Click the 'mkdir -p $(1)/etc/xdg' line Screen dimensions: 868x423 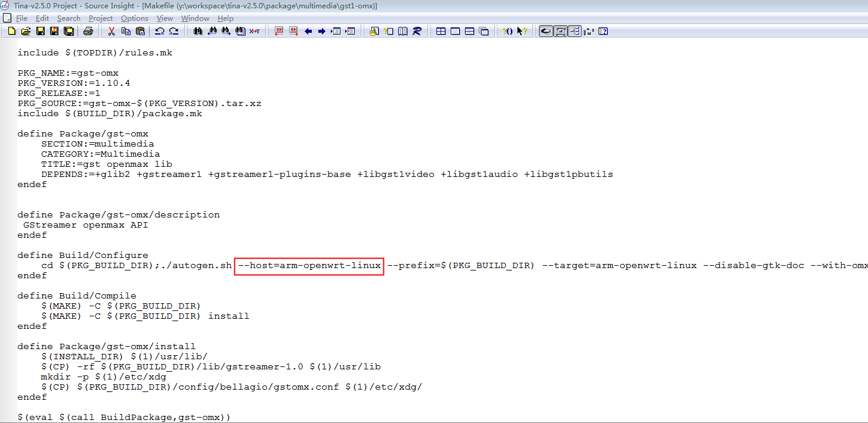104,377
